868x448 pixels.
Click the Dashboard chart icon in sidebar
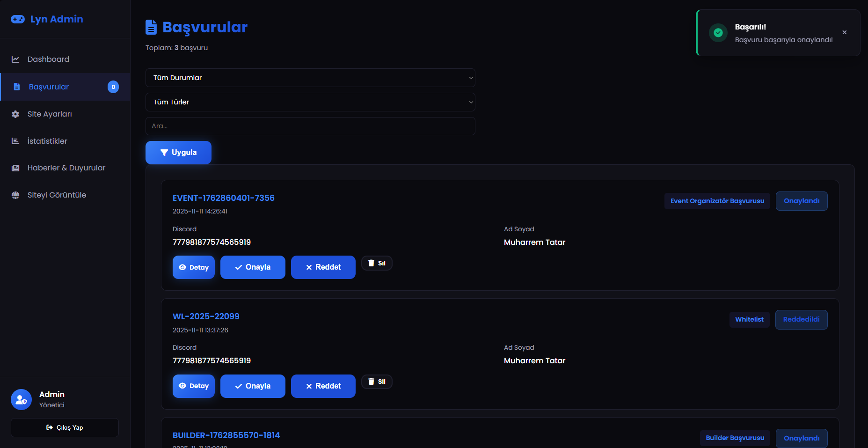(15, 59)
